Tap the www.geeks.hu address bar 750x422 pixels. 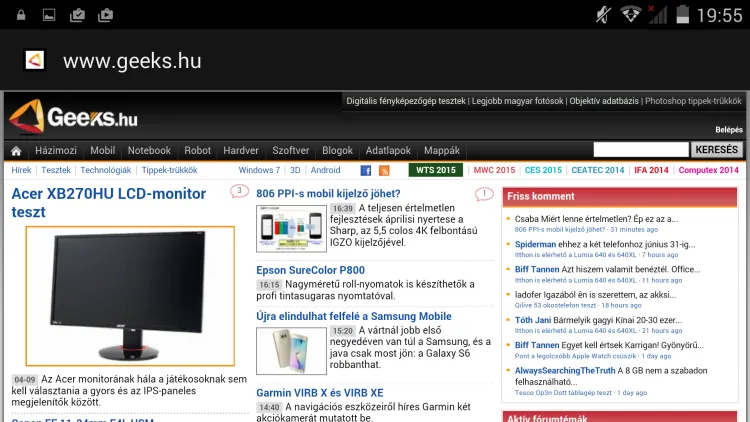pos(132,61)
